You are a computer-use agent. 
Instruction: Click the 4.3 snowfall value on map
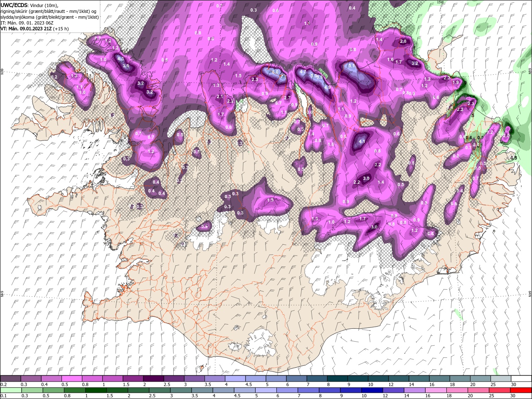click(121, 59)
